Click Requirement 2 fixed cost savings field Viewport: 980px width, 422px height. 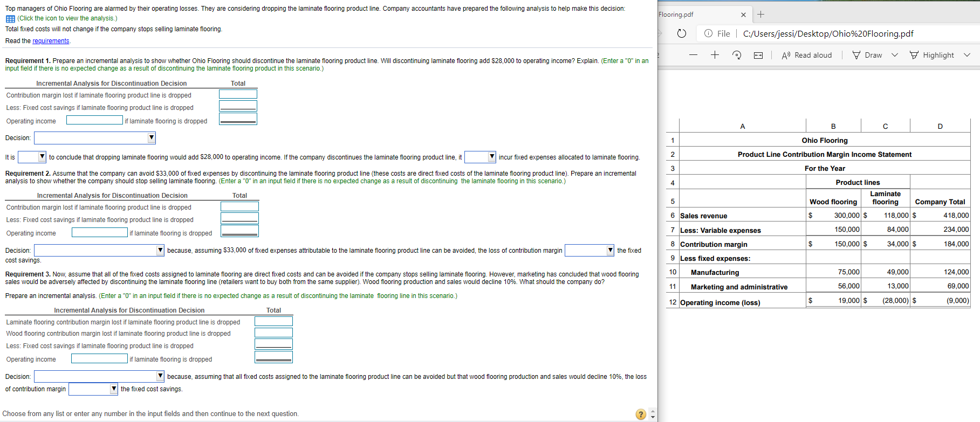click(239, 218)
